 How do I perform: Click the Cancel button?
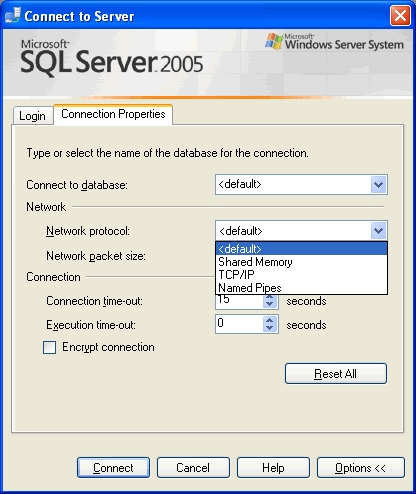(193, 468)
